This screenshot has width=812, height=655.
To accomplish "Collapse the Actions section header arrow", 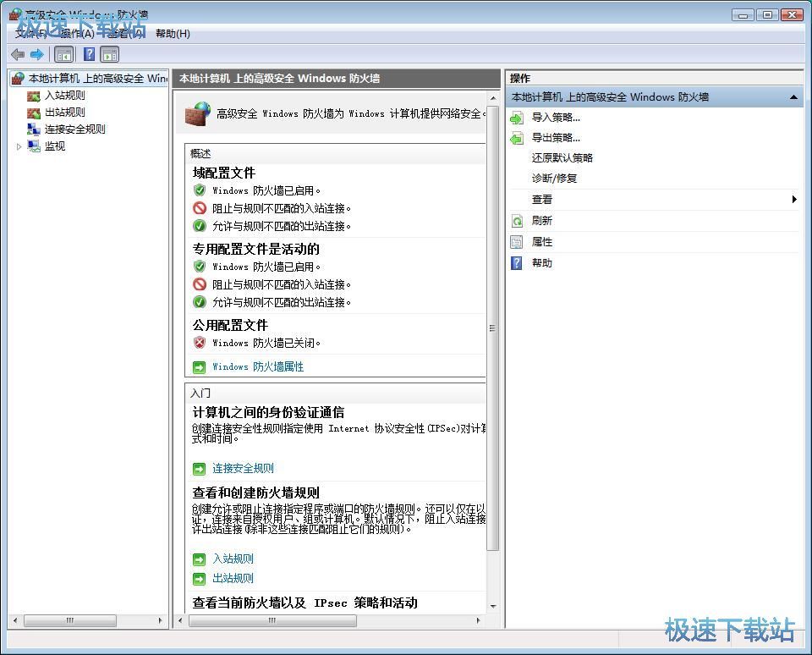I will coord(793,97).
